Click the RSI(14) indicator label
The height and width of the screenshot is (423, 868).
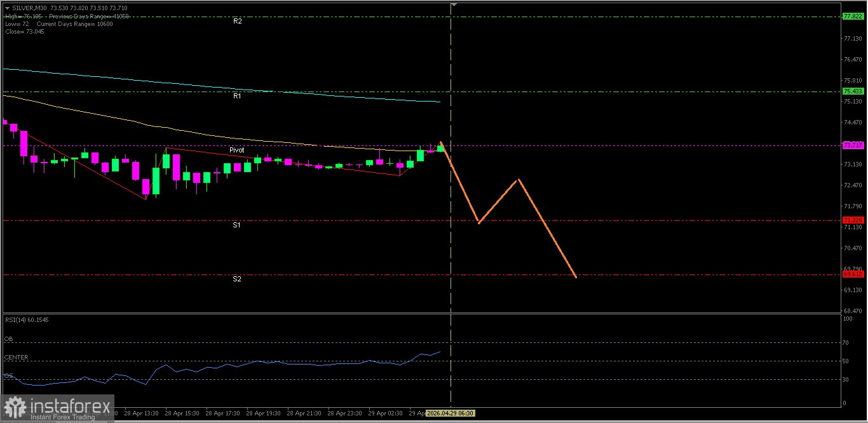27,319
